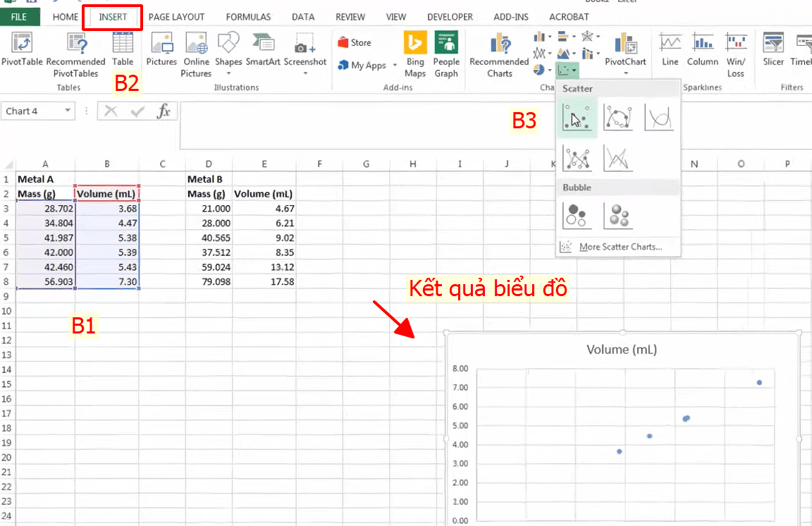Take a Screenshot insert
Image resolution: width=812 pixels, height=526 pixels.
(305, 48)
